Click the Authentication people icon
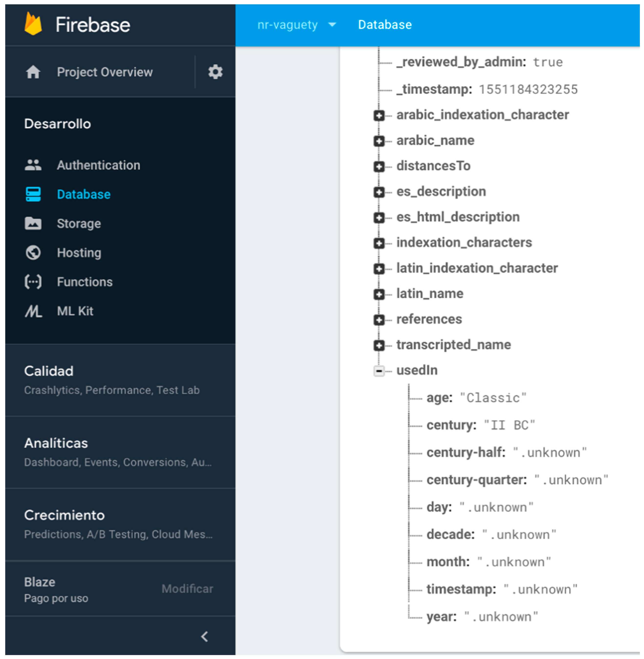Viewport: 644px width, 659px height. tap(33, 165)
